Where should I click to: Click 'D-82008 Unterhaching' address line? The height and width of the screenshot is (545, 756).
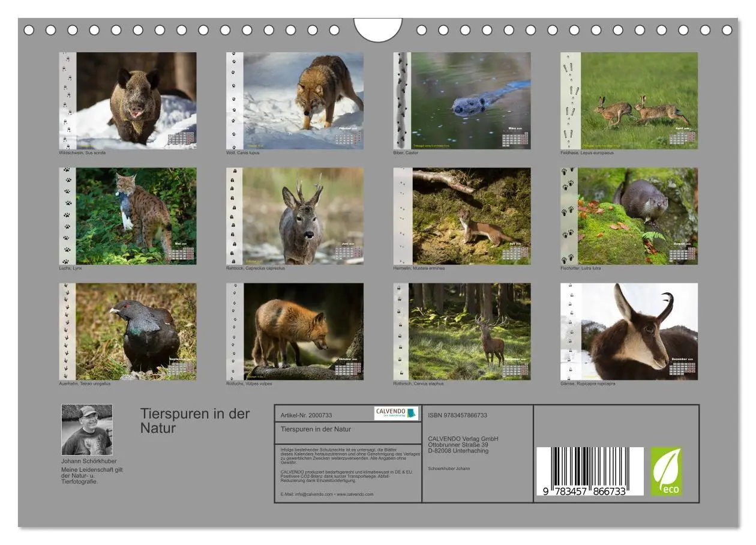coord(458,451)
